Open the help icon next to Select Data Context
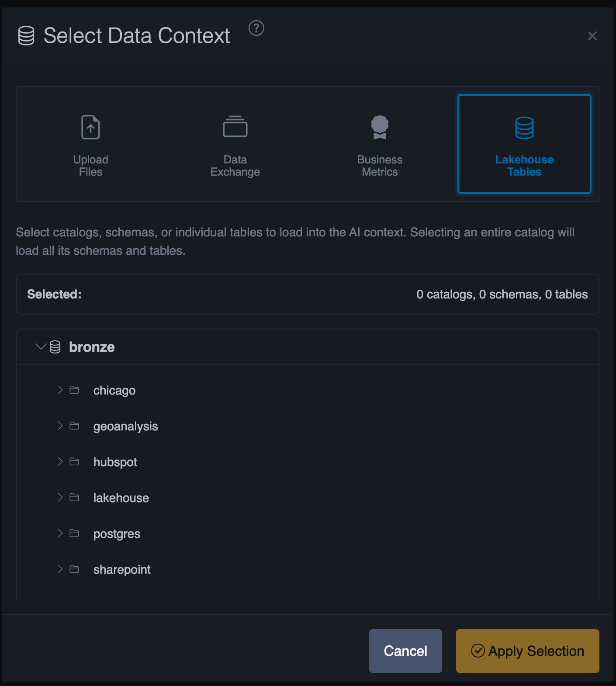 coord(256,28)
